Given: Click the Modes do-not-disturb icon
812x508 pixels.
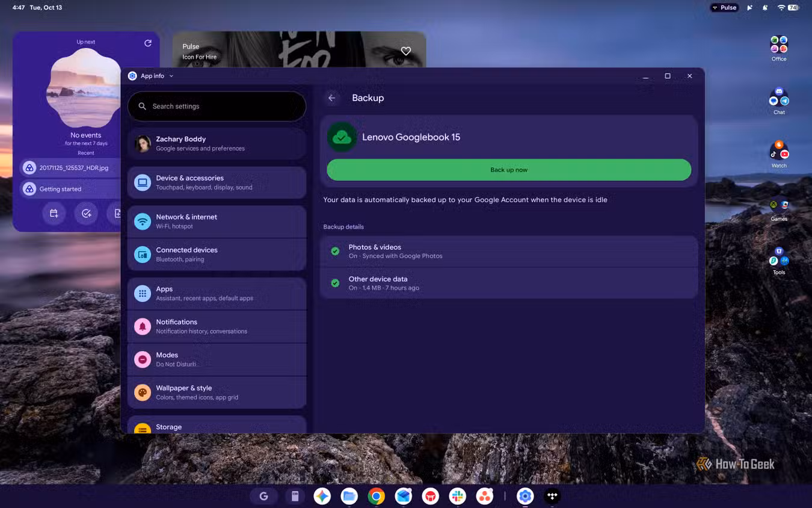Looking at the screenshot, I should coord(143,360).
